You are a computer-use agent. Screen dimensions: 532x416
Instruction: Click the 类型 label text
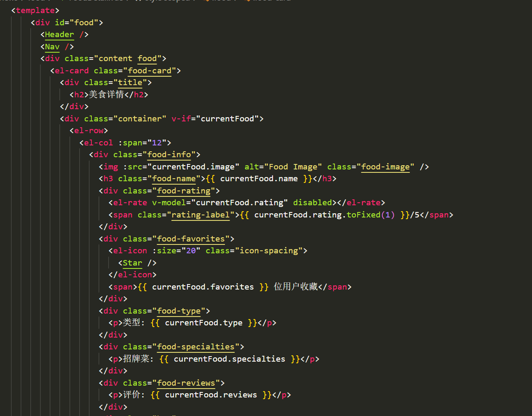[x=131, y=322]
